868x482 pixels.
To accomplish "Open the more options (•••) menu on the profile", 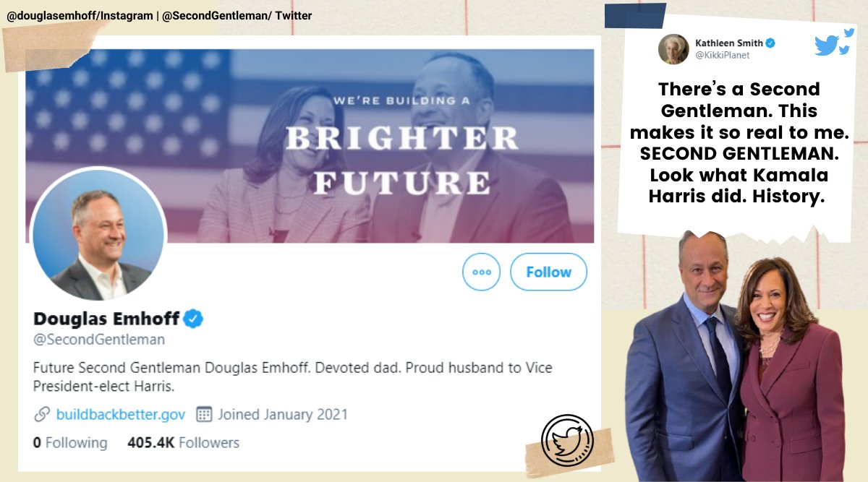I will (x=481, y=272).
